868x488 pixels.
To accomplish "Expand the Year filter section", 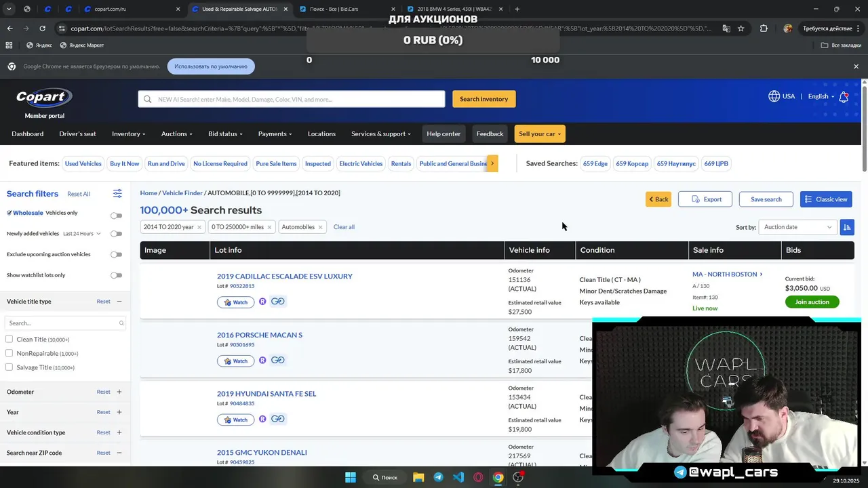I will point(119,412).
